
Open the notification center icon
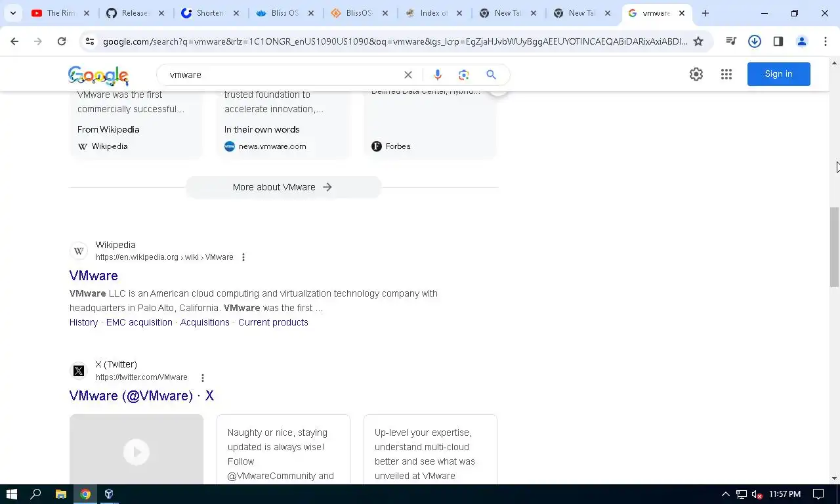818,494
